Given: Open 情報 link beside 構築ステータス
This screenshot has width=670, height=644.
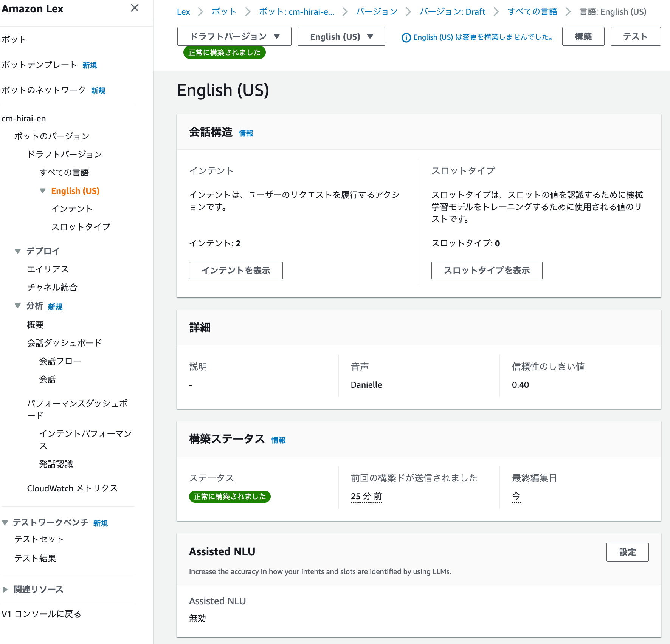Looking at the screenshot, I should point(278,440).
